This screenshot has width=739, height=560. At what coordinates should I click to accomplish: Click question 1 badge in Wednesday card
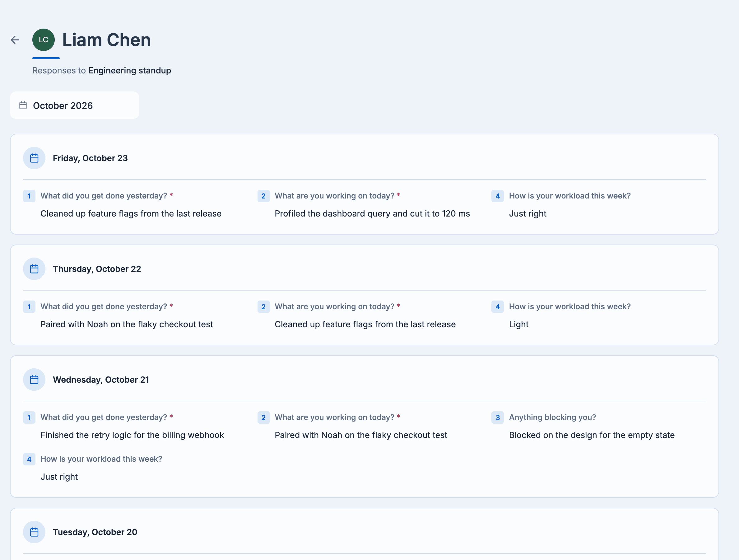29,417
